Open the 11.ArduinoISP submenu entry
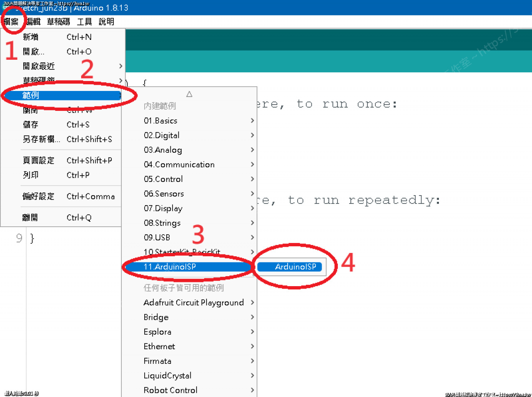 170,267
